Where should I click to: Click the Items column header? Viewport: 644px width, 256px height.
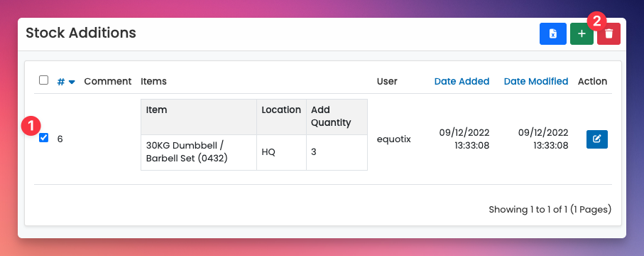point(153,81)
